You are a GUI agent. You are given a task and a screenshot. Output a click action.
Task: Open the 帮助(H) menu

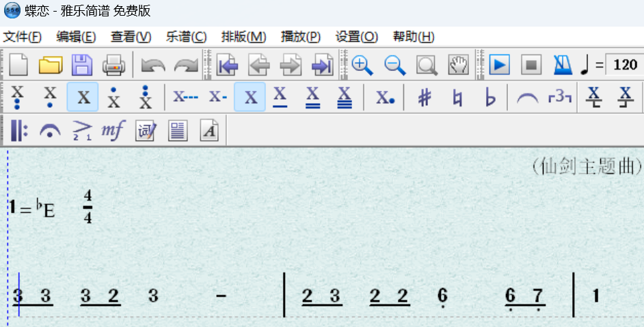point(414,37)
